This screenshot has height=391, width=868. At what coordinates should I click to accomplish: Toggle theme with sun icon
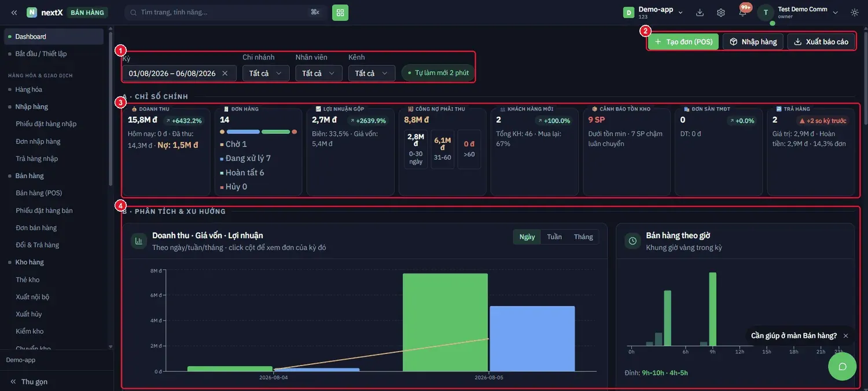pyautogui.click(x=855, y=12)
